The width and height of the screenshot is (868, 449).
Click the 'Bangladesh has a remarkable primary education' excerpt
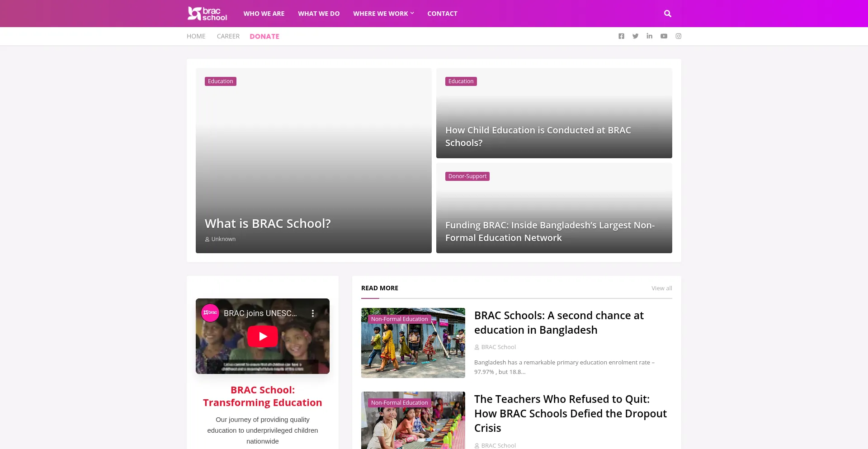[564, 367]
